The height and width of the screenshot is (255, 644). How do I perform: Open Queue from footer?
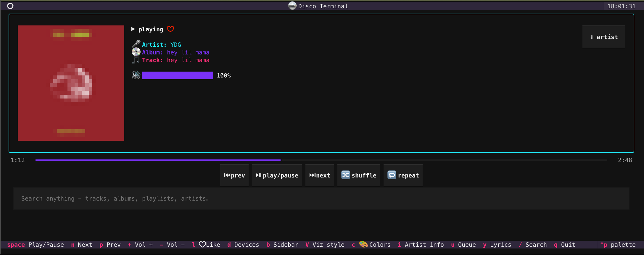463,245
